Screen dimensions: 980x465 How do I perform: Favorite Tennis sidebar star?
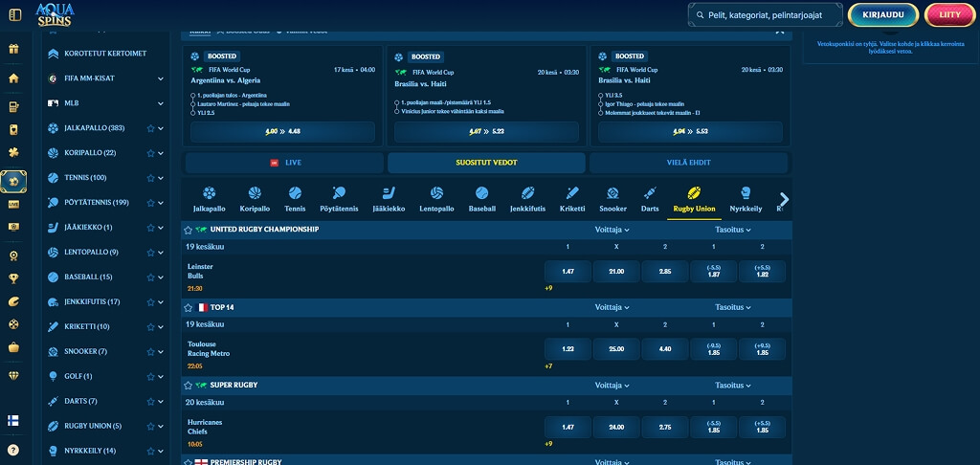pos(150,178)
